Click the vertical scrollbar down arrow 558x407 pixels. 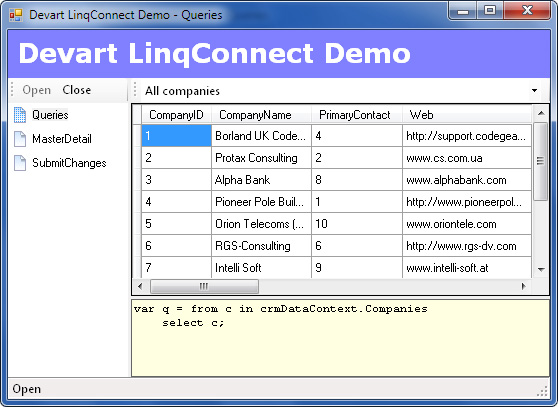541,269
